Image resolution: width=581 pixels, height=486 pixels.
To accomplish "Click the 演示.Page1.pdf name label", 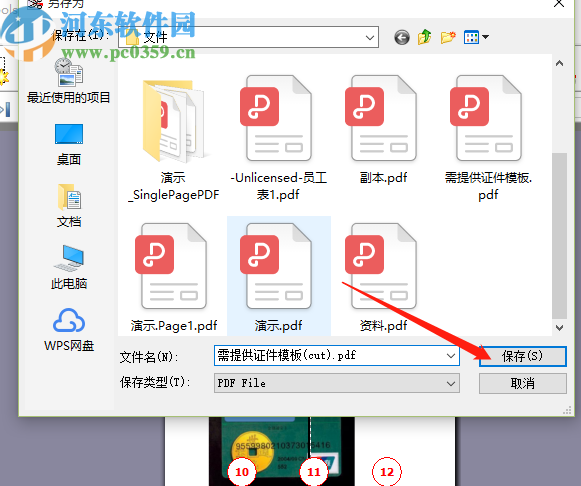I will coord(174,326).
